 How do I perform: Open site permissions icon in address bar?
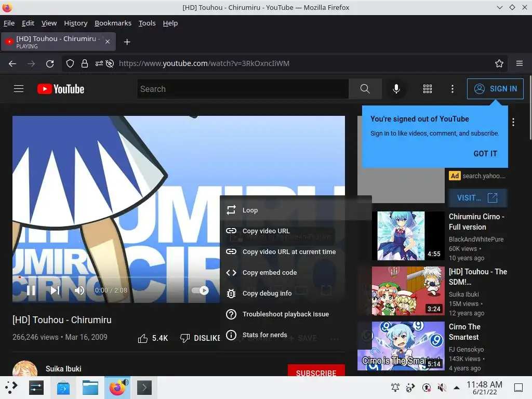tap(99, 63)
